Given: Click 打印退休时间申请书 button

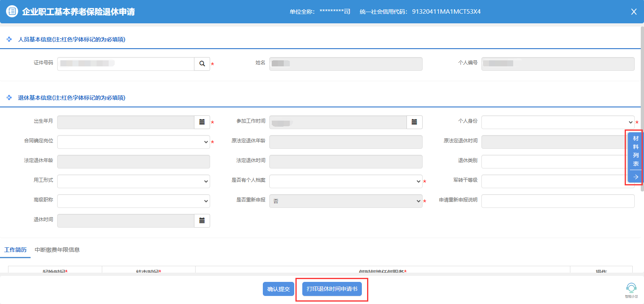Looking at the screenshot, I should 332,289.
